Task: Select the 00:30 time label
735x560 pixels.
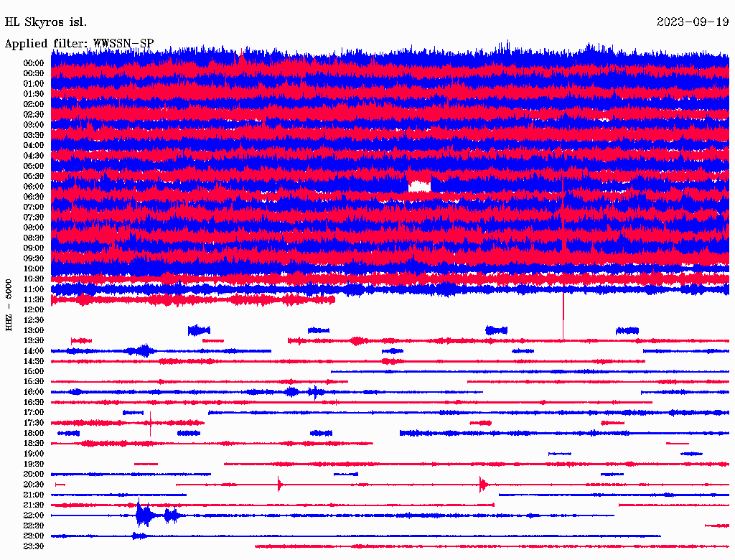Action: (34, 73)
